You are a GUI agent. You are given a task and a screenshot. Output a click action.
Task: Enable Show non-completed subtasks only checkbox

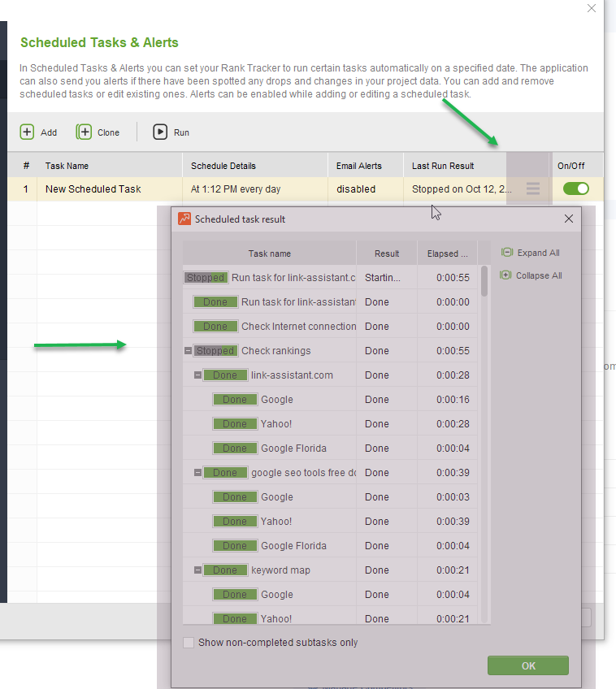click(x=189, y=643)
